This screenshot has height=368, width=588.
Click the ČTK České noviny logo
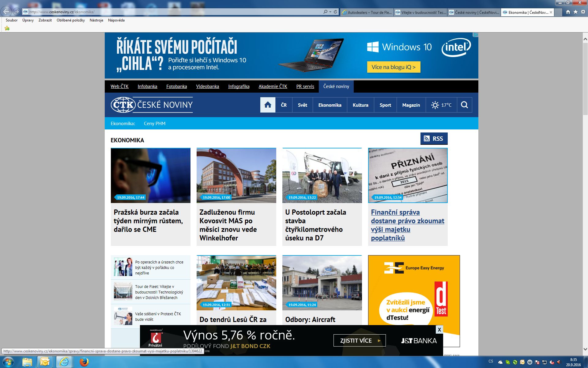[152, 105]
